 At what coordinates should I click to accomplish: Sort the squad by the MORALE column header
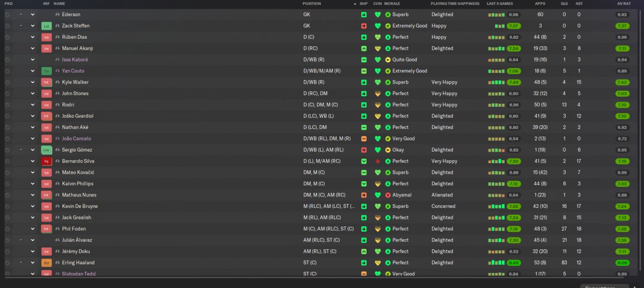point(392,4)
